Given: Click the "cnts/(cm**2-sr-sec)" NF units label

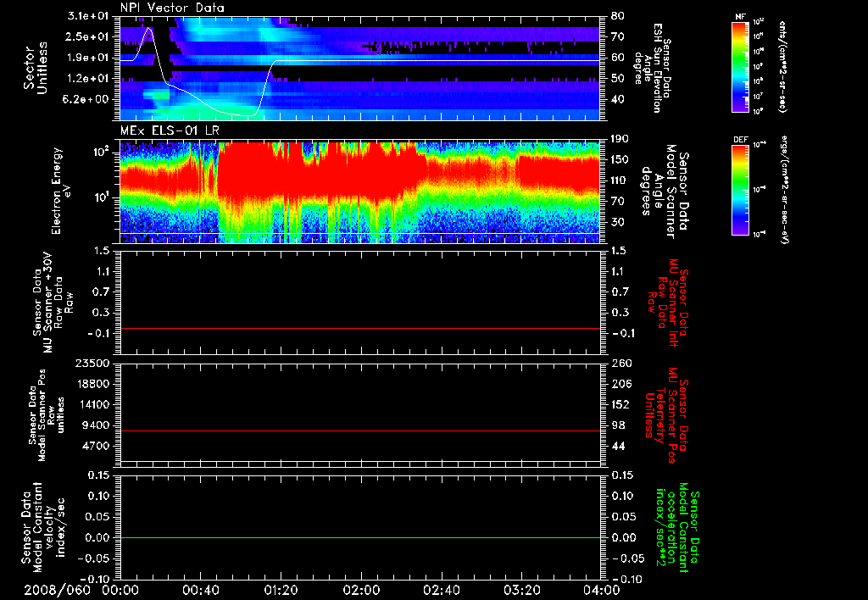Looking at the screenshot, I should (782, 66).
